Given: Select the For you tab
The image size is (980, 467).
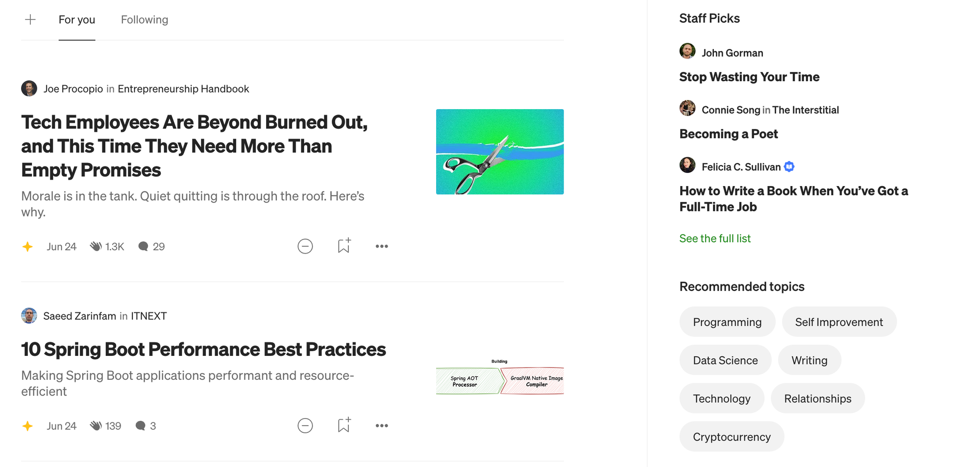Looking at the screenshot, I should (77, 20).
